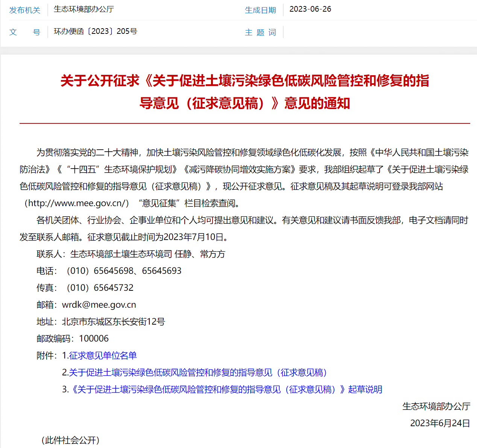Click the date 2023-06-26
The width and height of the screenshot is (477, 448).
click(310, 9)
